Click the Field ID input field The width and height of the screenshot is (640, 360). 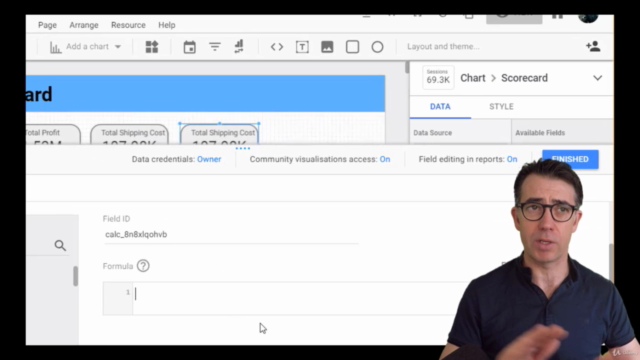click(x=231, y=235)
